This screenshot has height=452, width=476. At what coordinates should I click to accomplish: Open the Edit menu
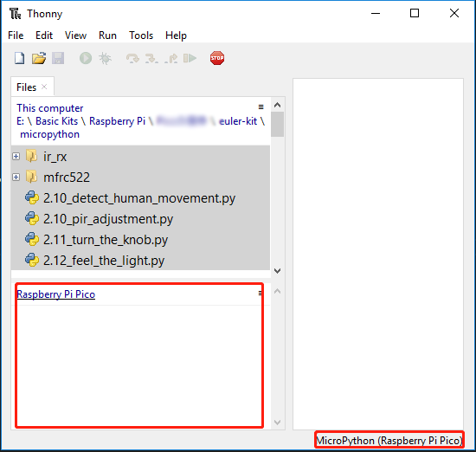pyautogui.click(x=44, y=36)
